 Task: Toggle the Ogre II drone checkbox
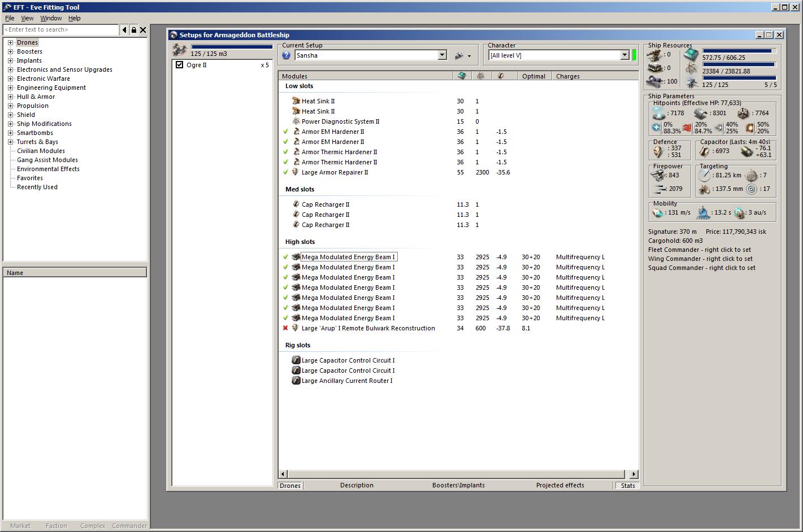click(x=180, y=65)
